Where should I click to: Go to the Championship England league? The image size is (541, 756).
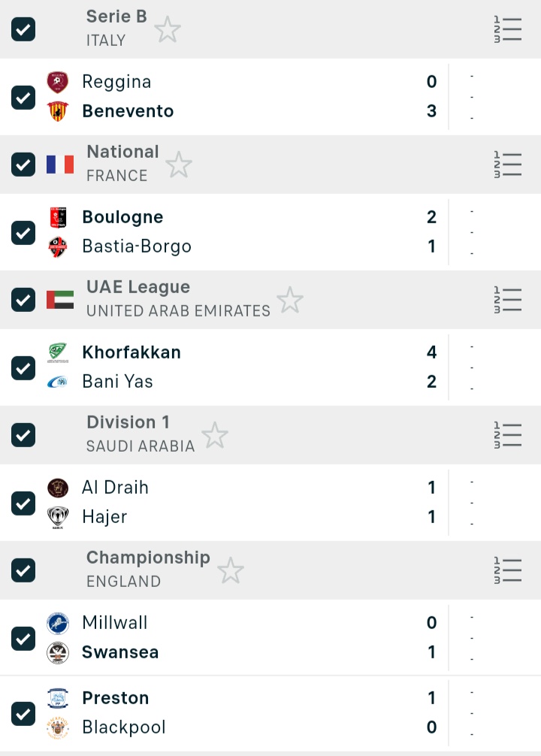pos(147,569)
